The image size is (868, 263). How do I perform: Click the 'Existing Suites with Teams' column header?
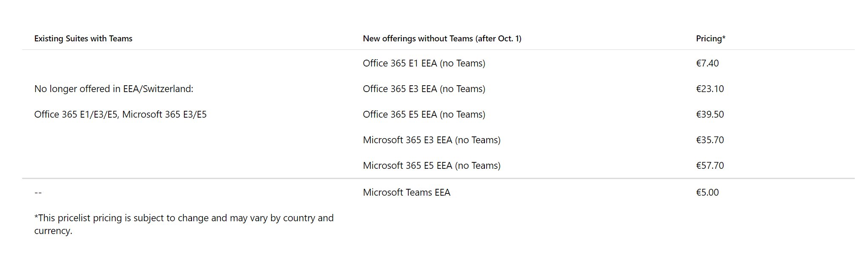(83, 38)
